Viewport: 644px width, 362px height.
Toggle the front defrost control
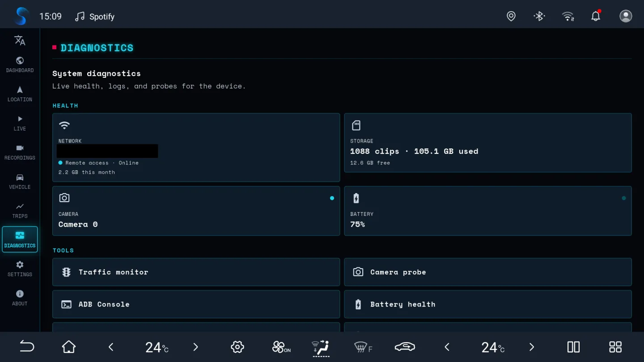[363, 347]
